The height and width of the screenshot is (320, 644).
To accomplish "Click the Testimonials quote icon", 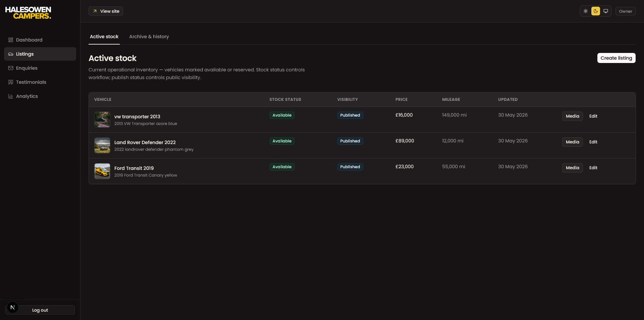I will 11,82.
